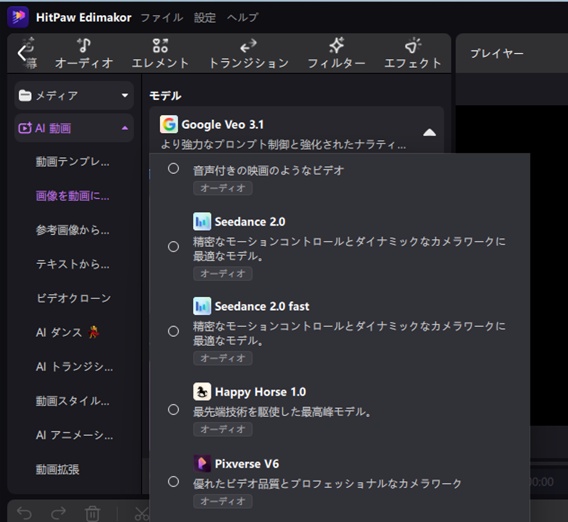The height and width of the screenshot is (522, 568).
Task: Open the 設定 menu
Action: coord(205,17)
